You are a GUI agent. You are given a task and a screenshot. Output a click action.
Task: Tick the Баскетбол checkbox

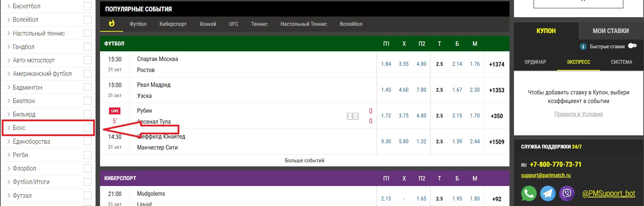click(88, 6)
